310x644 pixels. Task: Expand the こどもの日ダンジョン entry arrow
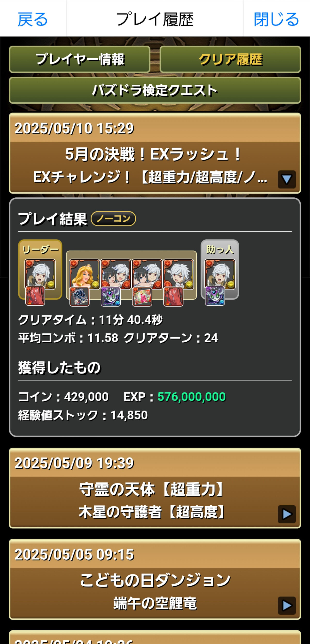pyautogui.click(x=287, y=605)
